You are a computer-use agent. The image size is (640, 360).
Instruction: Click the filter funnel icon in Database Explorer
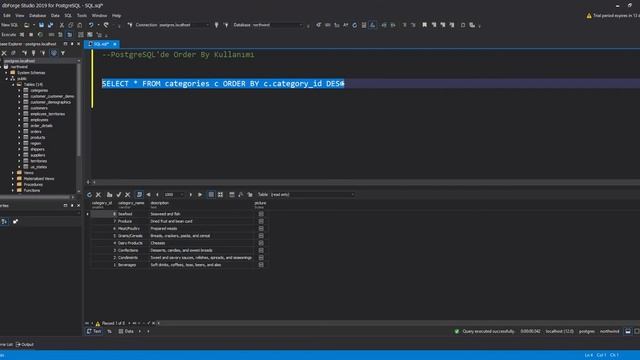[x=63, y=53]
